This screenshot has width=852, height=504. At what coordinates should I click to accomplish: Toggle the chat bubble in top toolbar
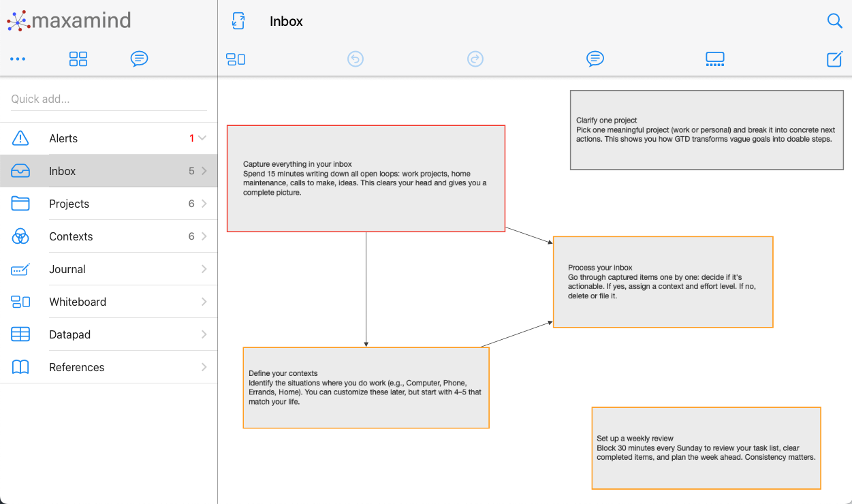pyautogui.click(x=595, y=59)
